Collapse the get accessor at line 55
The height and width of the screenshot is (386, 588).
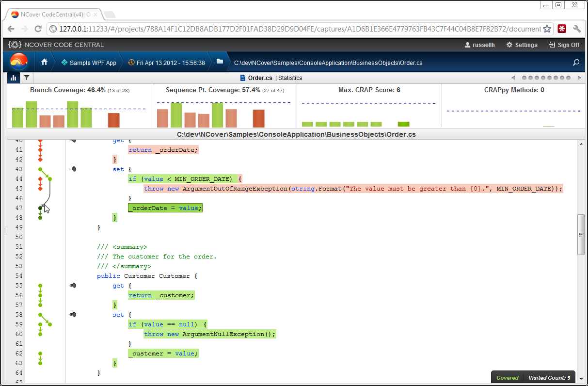(73, 286)
